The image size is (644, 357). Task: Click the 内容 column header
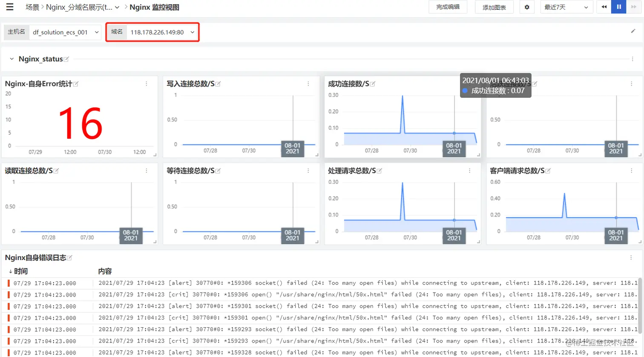point(105,271)
